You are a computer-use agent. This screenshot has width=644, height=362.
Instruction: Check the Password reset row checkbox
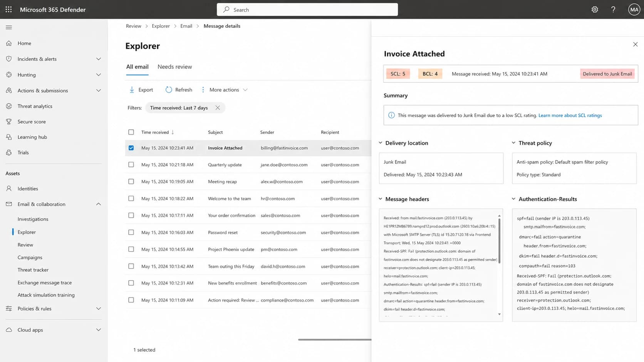pos(131,232)
